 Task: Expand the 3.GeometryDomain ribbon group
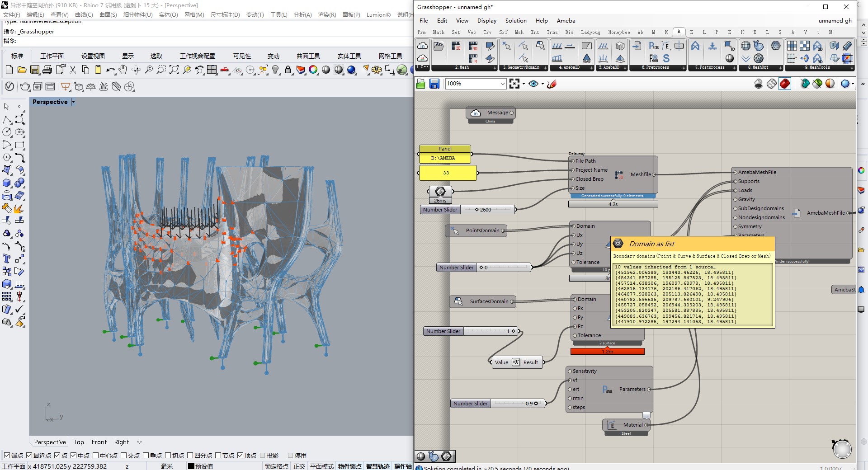coord(546,68)
